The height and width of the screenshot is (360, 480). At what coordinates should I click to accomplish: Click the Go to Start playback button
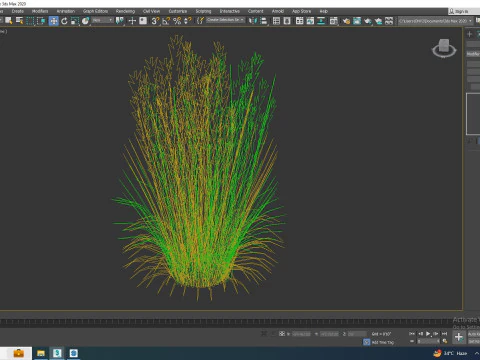[412, 334]
